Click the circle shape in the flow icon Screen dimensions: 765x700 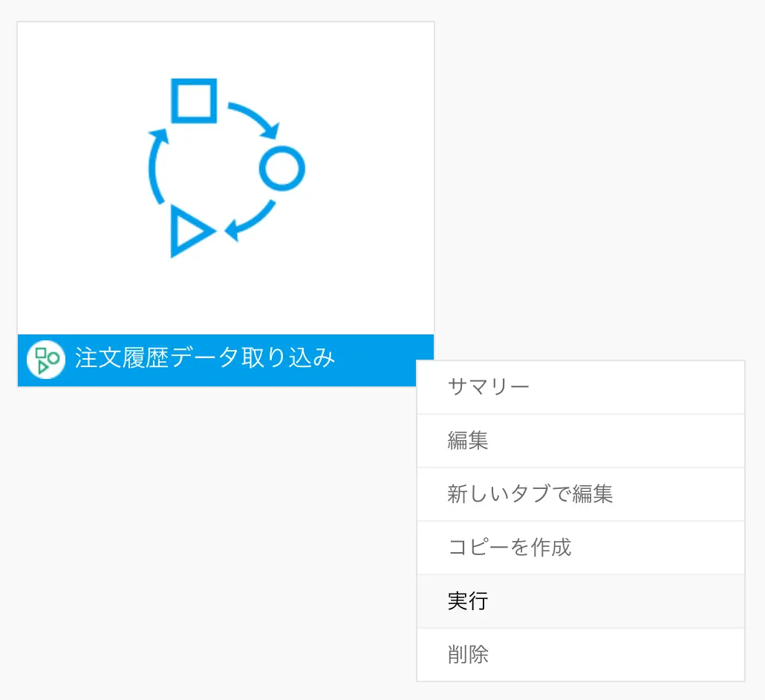[x=281, y=168]
